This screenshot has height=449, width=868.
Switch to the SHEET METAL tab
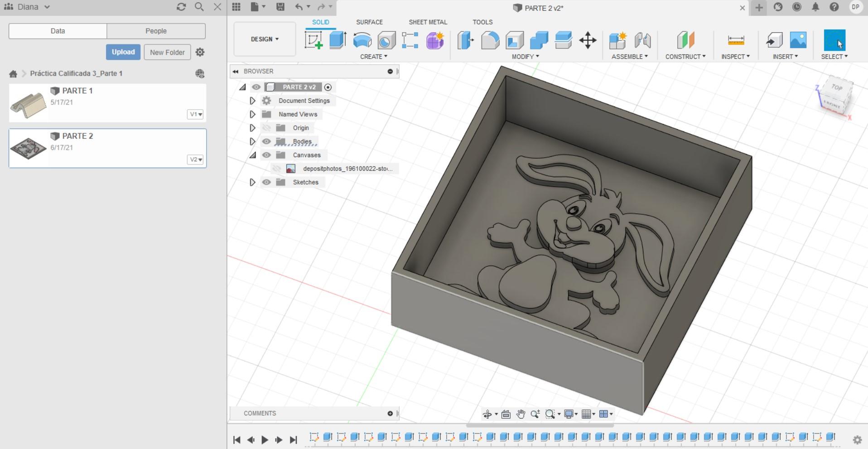click(x=428, y=22)
